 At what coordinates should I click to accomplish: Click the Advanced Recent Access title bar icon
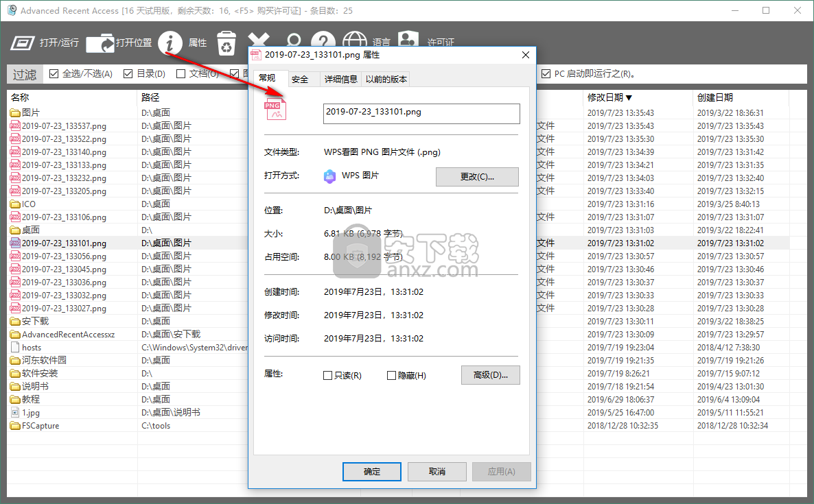click(12, 10)
